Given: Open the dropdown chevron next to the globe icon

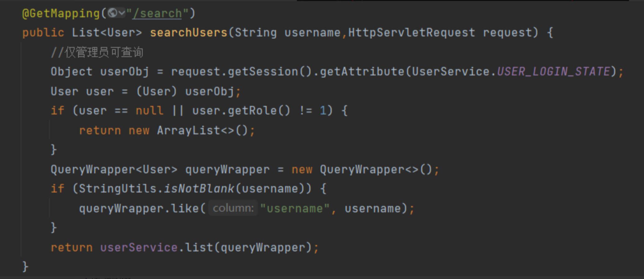Looking at the screenshot, I should pyautogui.click(x=122, y=13).
